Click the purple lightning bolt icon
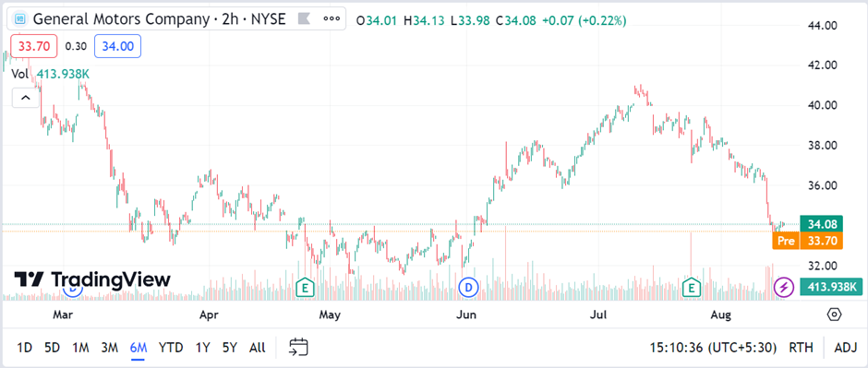The width and height of the screenshot is (868, 368). [x=783, y=287]
